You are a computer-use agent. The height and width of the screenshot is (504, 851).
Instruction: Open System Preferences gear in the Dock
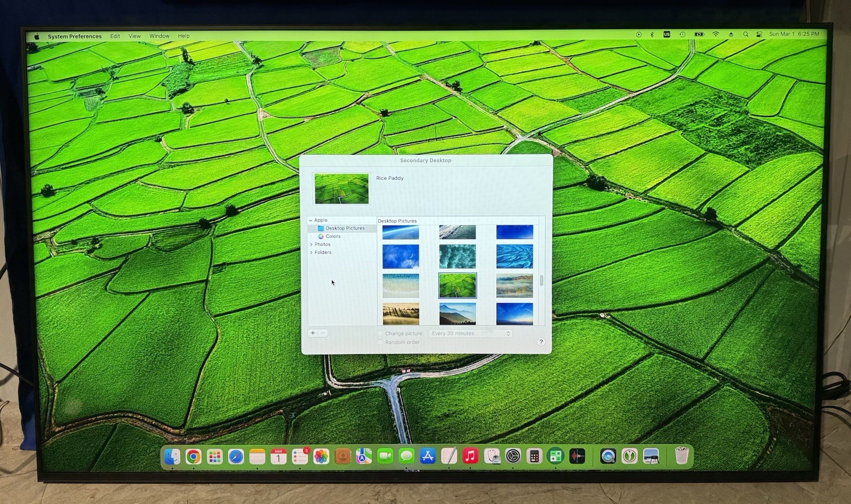coord(513,456)
